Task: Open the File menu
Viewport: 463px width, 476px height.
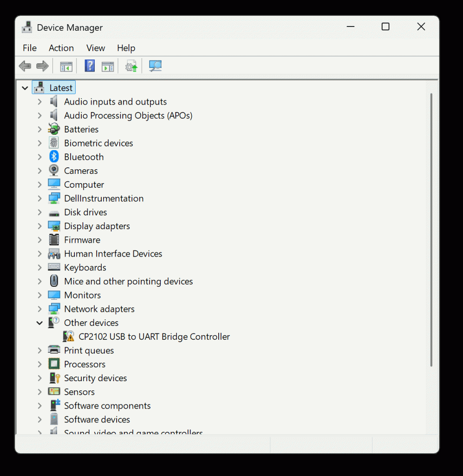Action: [30, 48]
